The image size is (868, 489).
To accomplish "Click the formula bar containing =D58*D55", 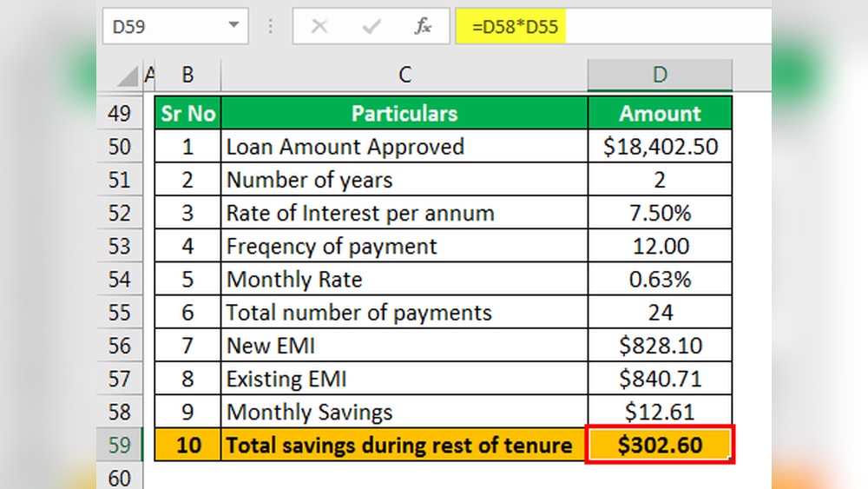I will pos(614,26).
